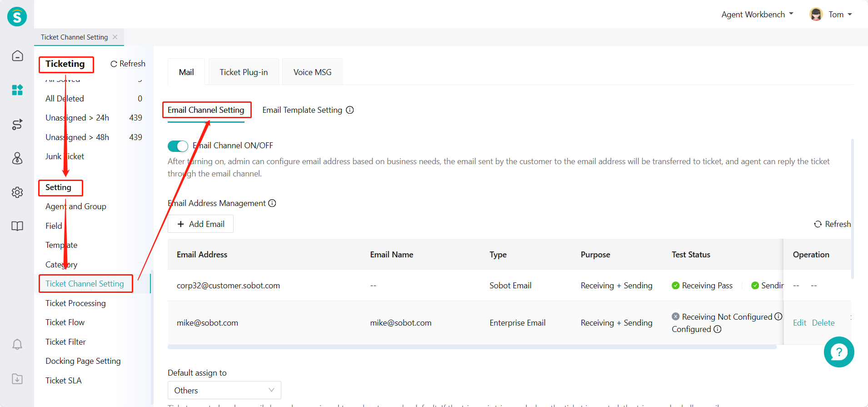Open the Field settings
The image size is (868, 407).
54,226
